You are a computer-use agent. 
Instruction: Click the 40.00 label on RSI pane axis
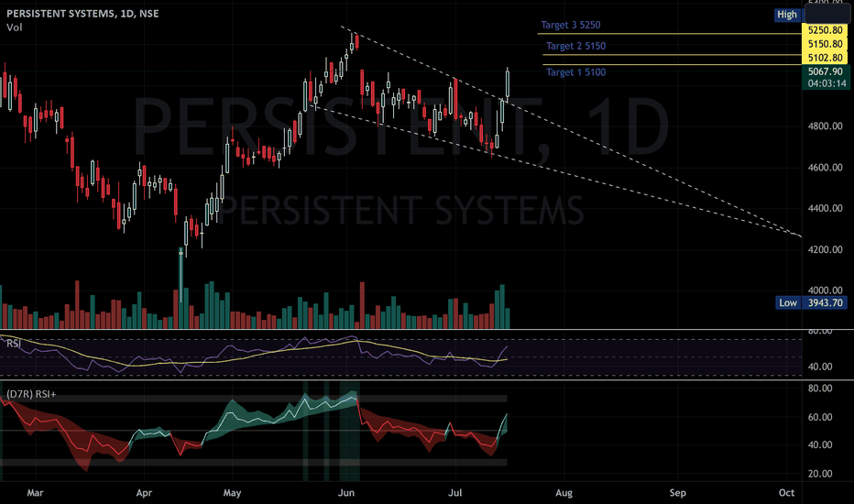[820, 367]
